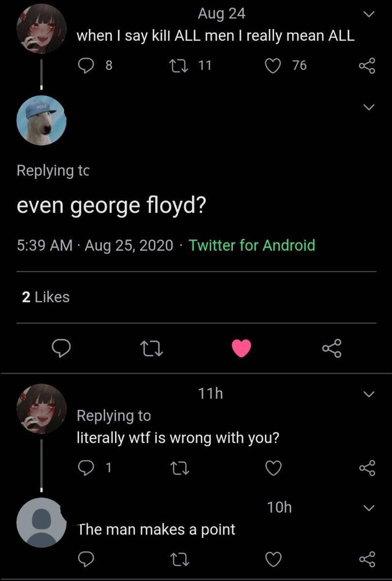Retweet the 'even george floyd?' tweet
The height and width of the screenshot is (581, 392).
point(152,349)
